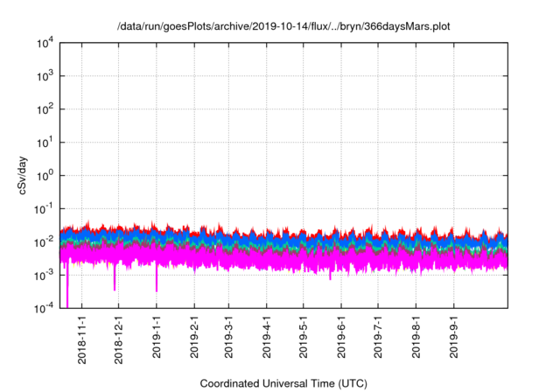Click the magenta downward spike above 2019-1-1
The width and height of the screenshot is (560, 392).
(x=157, y=282)
